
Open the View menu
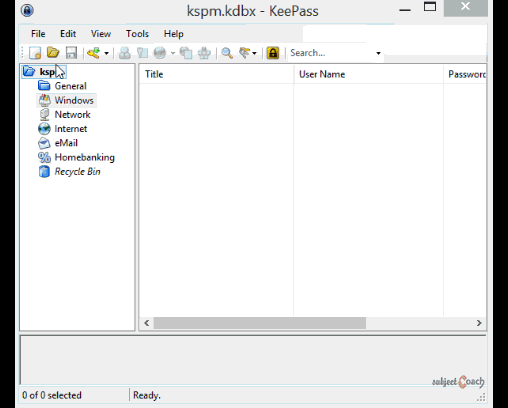(101, 34)
